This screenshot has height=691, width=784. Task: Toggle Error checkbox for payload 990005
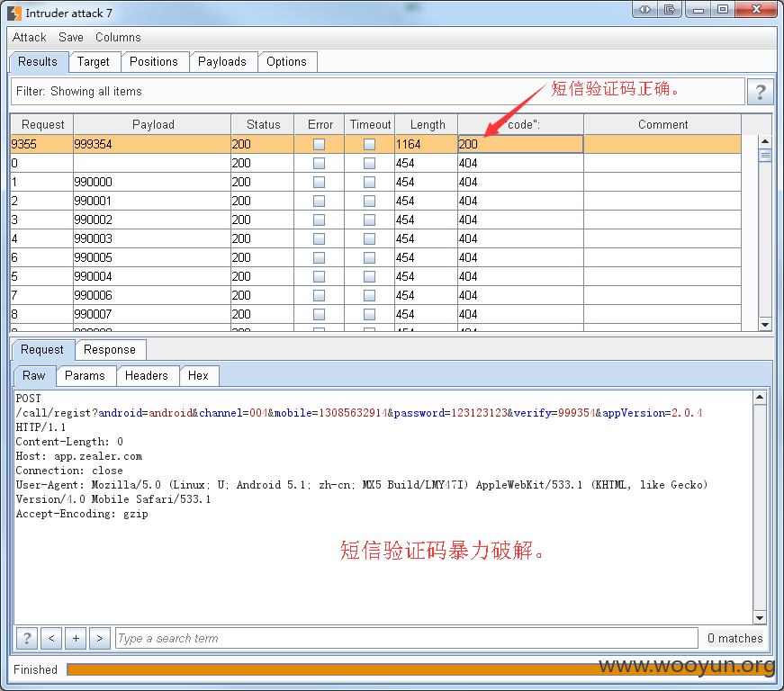click(x=319, y=258)
